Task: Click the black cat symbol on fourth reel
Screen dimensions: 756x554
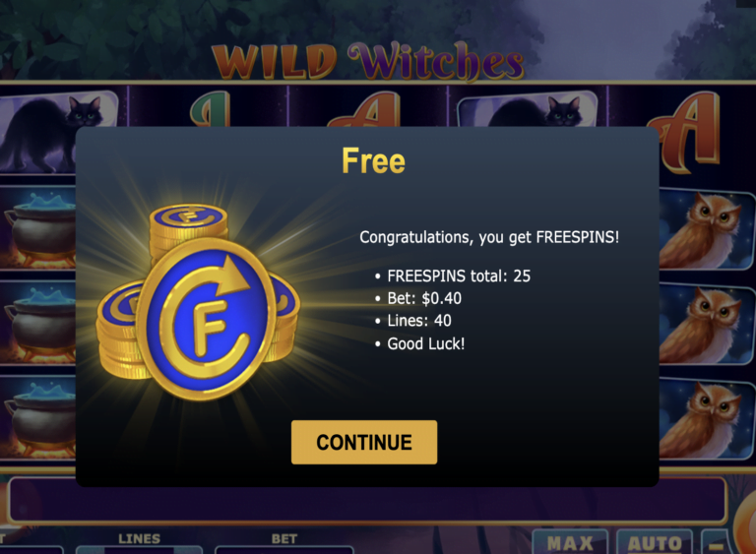Action: pos(528,109)
